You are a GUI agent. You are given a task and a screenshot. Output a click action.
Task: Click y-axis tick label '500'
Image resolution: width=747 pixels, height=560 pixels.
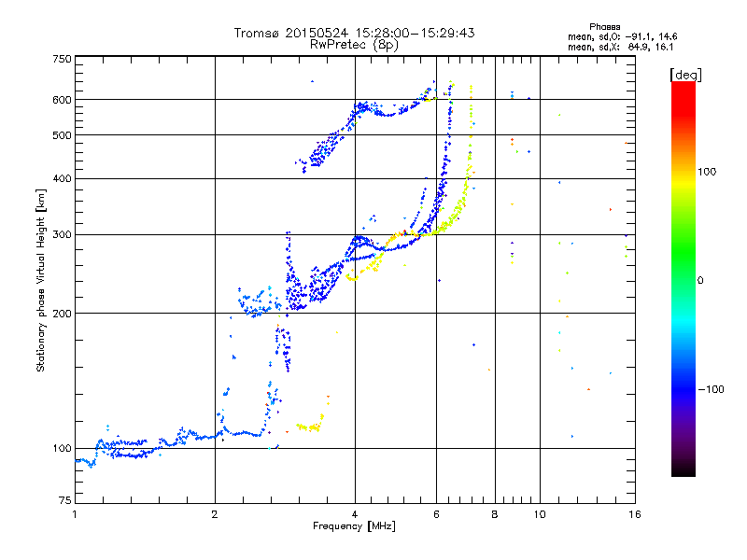pos(63,135)
